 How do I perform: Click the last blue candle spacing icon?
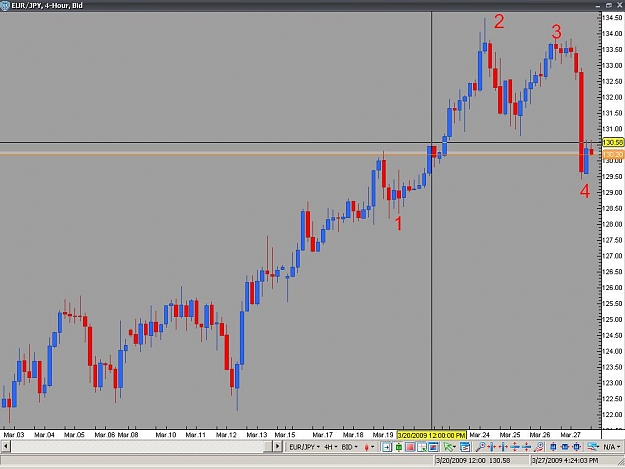tap(576, 447)
